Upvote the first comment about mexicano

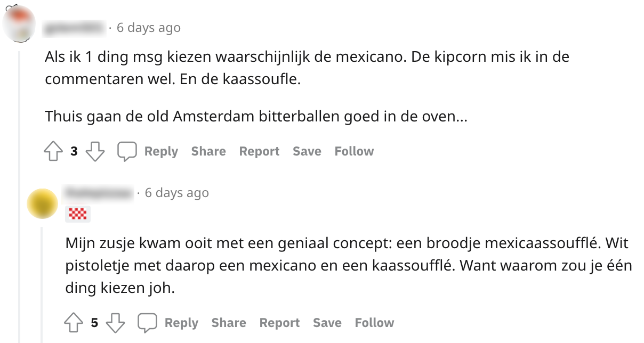click(53, 152)
